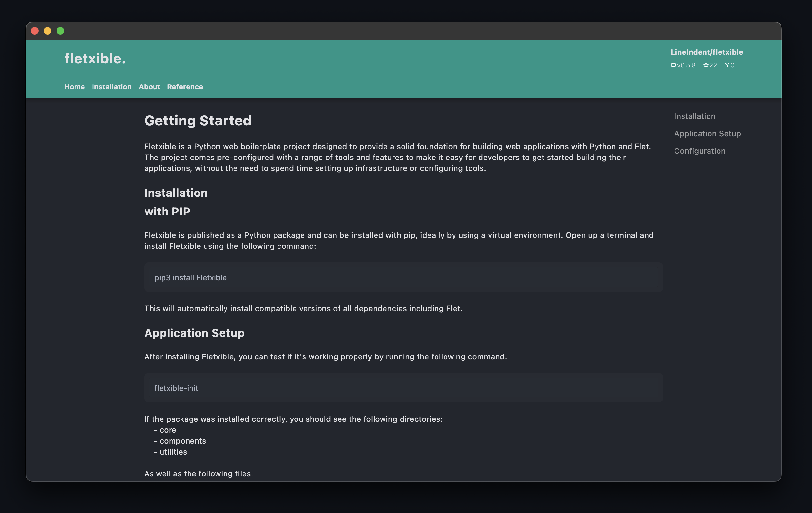Jump to Installation in right table of contents
Image resolution: width=812 pixels, height=513 pixels.
point(694,116)
